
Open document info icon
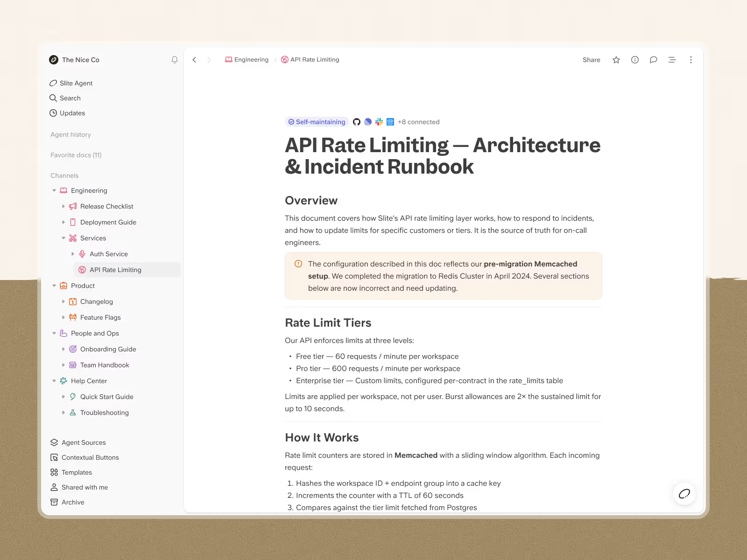point(635,60)
